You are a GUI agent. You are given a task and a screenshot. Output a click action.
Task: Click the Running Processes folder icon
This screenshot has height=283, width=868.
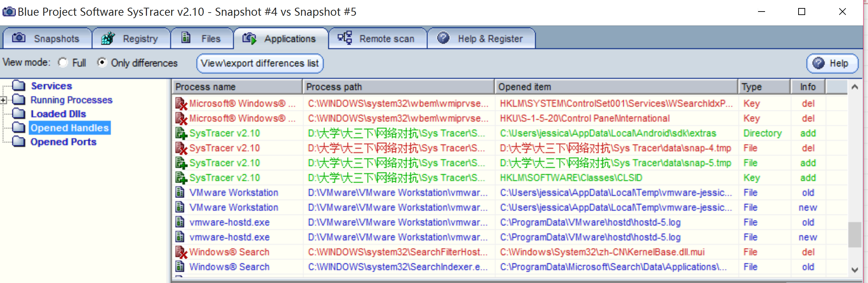click(x=19, y=100)
